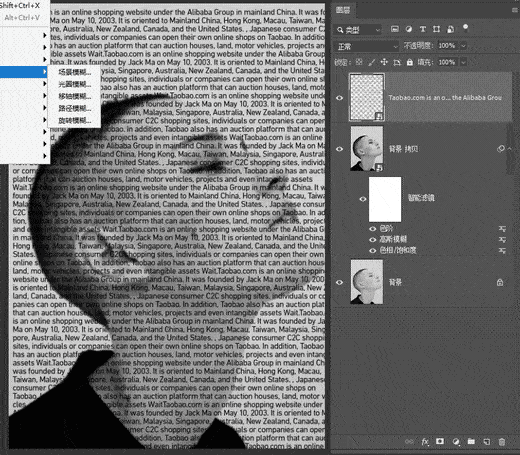Choose 场景模糊 from blur submenu
The width and height of the screenshot is (520, 455).
pyautogui.click(x=74, y=72)
